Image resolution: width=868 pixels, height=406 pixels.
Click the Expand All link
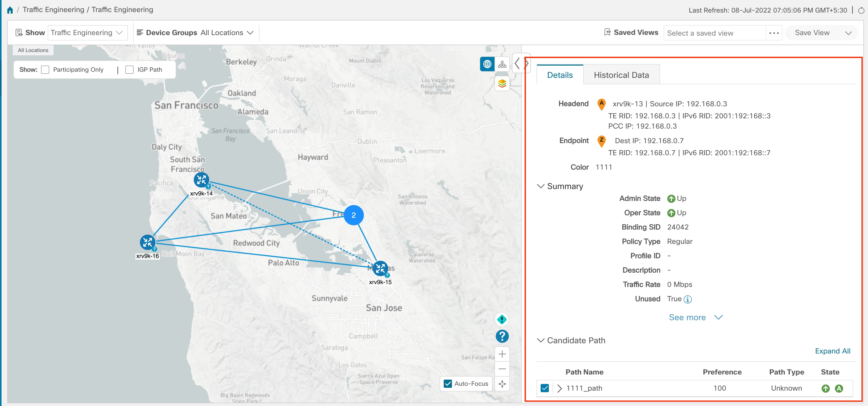[833, 351]
